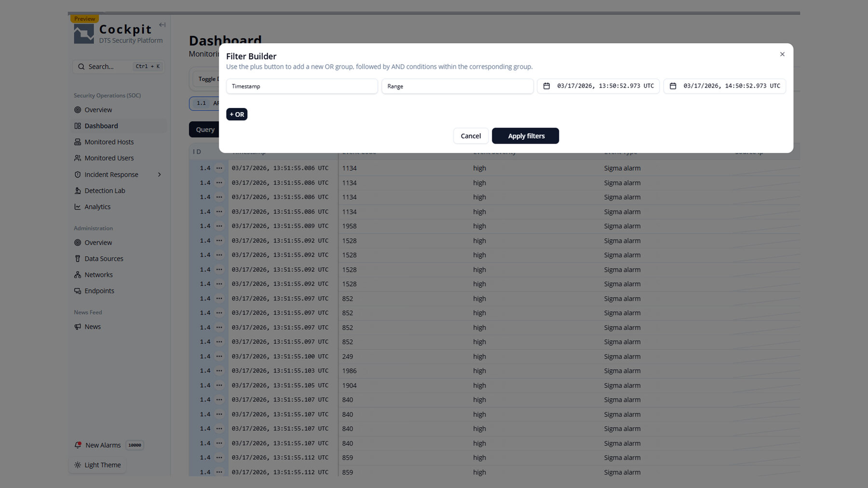Collapse the sidebar with arrow icon

(x=162, y=25)
